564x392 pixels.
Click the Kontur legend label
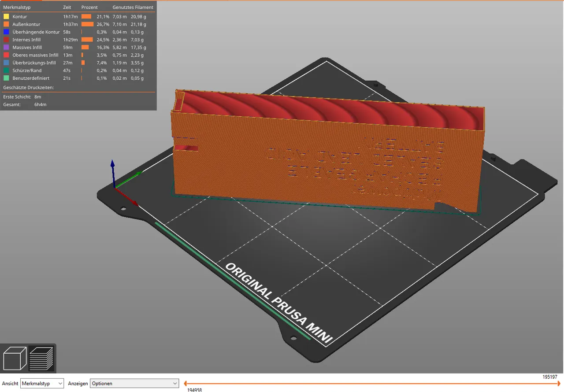pos(20,17)
